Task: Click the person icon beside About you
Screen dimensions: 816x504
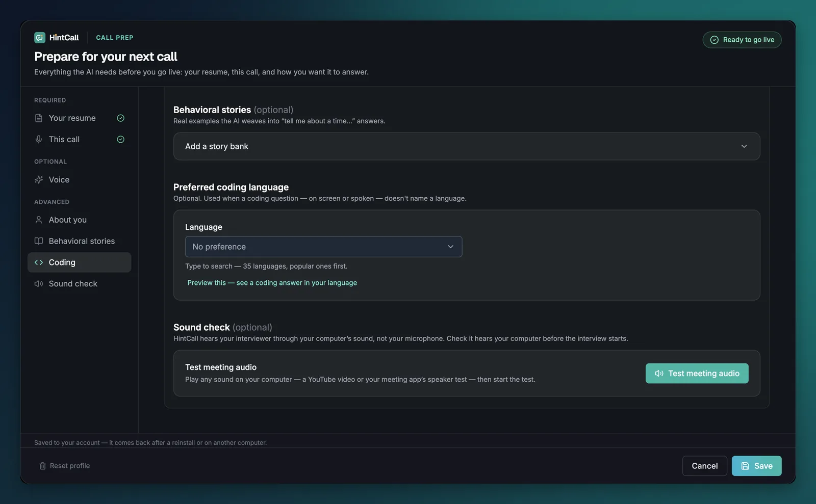Action: [39, 220]
